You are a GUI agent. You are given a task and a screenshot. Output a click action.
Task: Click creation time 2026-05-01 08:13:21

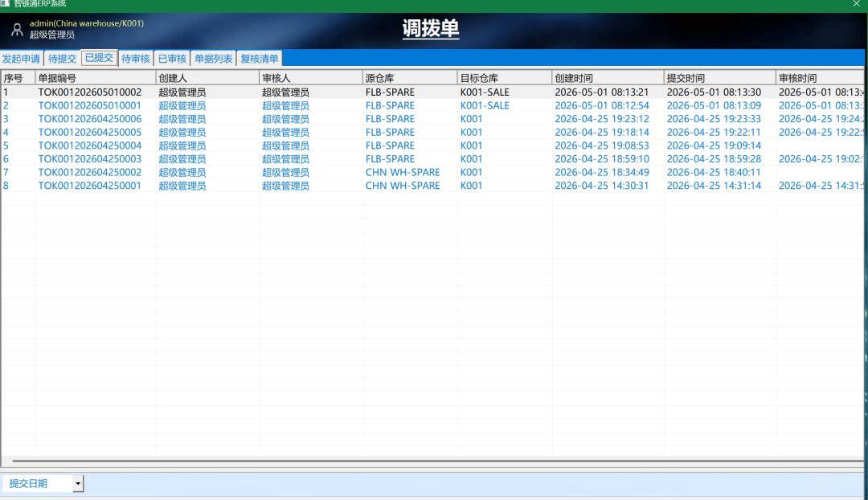[x=602, y=92]
